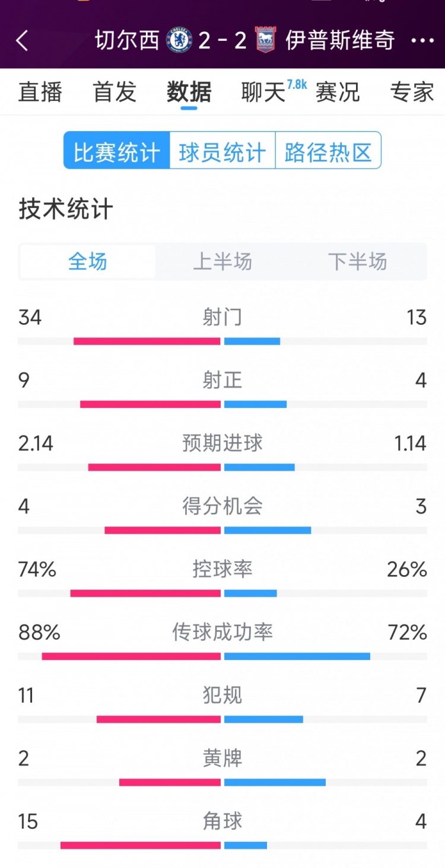Open the three-dot more options menu
445x868 pixels.
coord(422,40)
